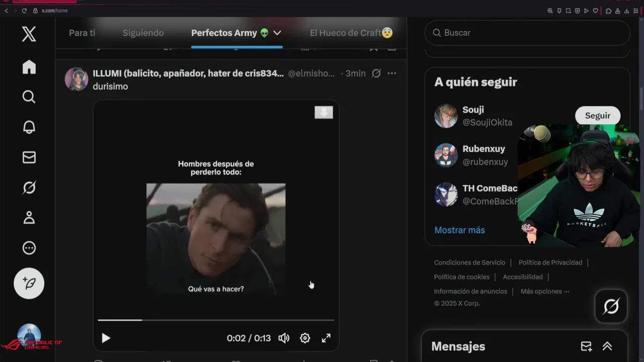Open the More options circle icon in sidebar
The height and width of the screenshot is (362, 644).
(x=29, y=248)
